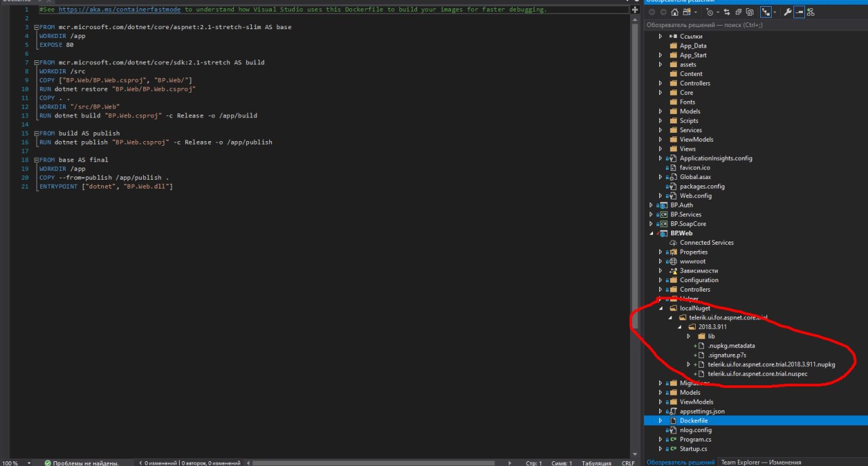Expand the Ссылки node
Image resolution: width=868 pixels, height=466 pixels.
[661, 36]
